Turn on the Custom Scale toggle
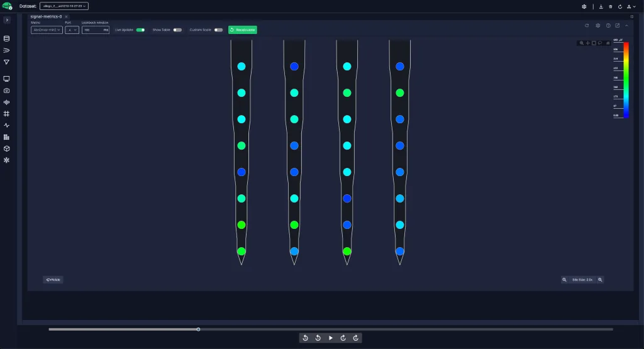 click(x=218, y=30)
